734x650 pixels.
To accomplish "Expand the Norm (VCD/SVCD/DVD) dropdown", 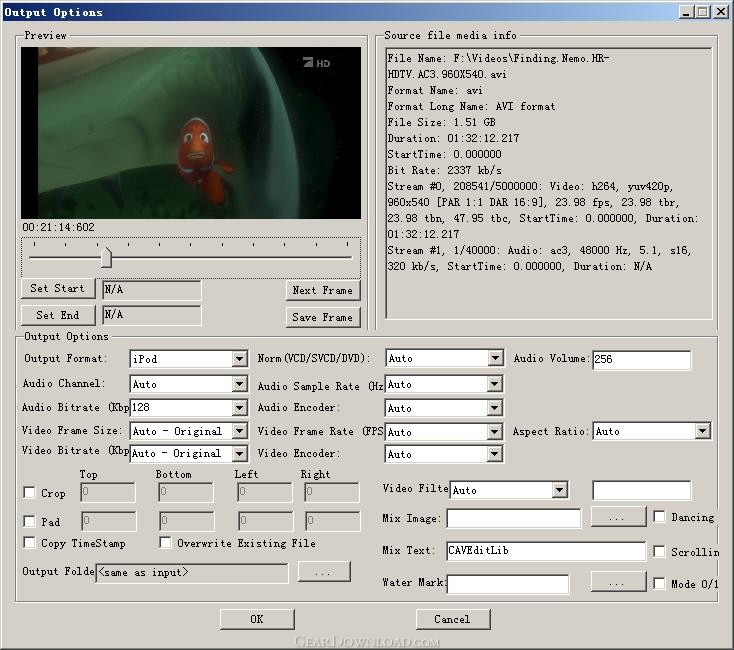I will pos(444,358).
